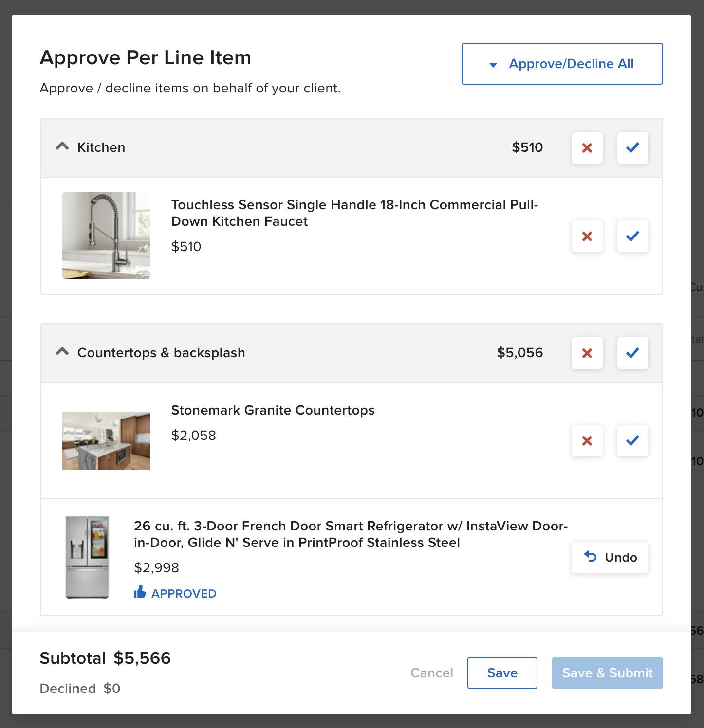Open the kitchen faucet thumbnail image
704x728 pixels.
(x=106, y=236)
